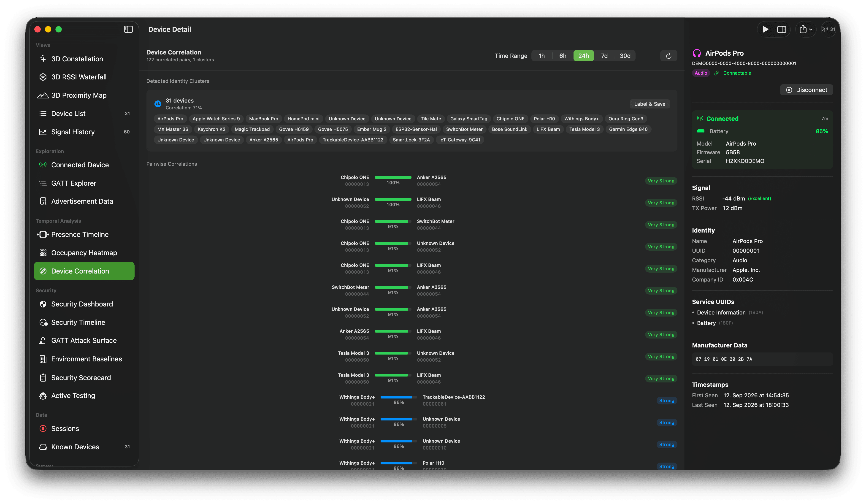Click the Tesla Model 3 to Unknown Device row

click(412, 357)
